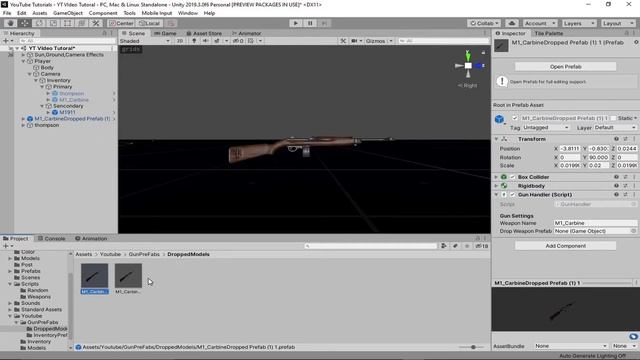Toggle the GameObject active checkbox in Inspector
This screenshot has width=640, height=360.
coord(515,118)
